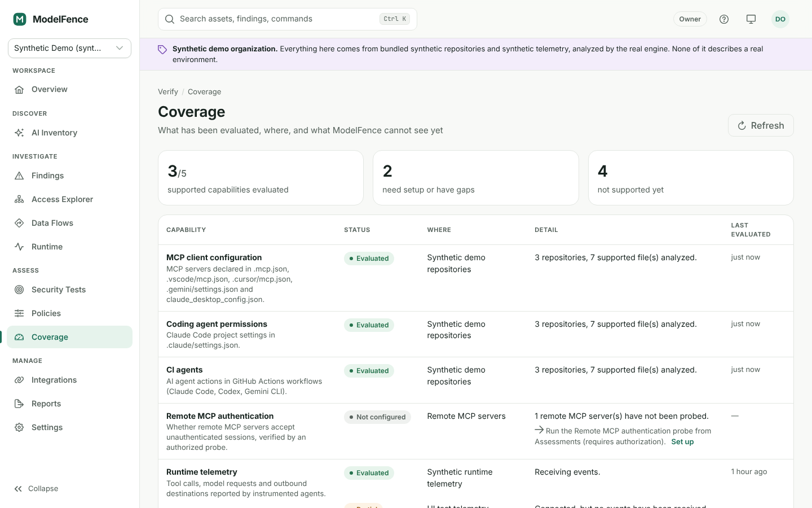Focus the search assets, findings, commands field

(x=288, y=19)
